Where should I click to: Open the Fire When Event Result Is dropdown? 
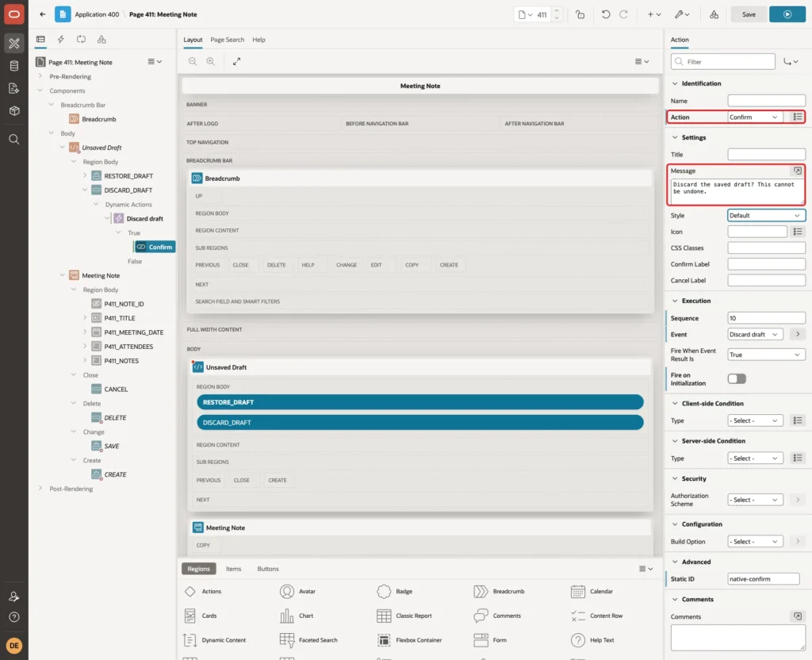pos(766,355)
